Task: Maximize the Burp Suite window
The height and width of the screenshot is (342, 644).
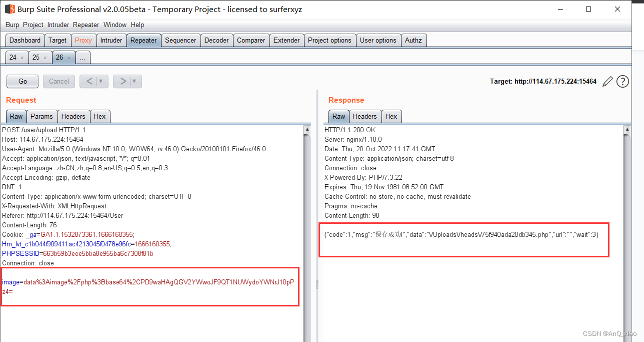Action: (x=588, y=9)
